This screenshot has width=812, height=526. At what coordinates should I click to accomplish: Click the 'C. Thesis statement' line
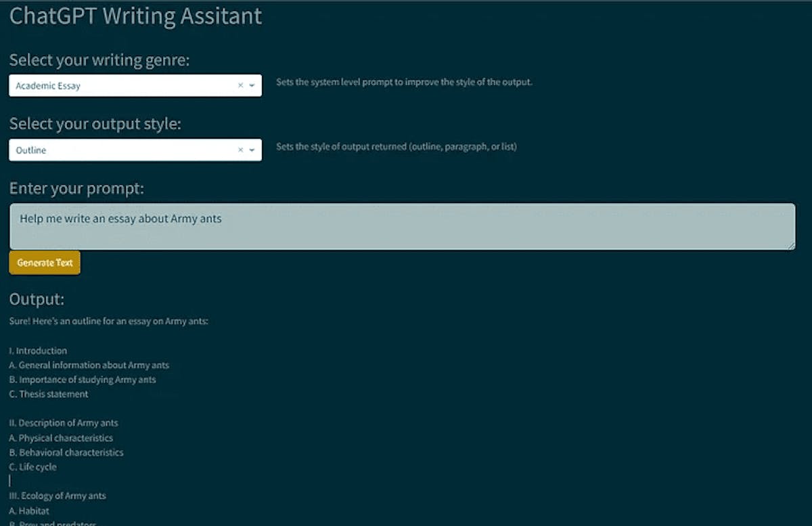coord(49,394)
